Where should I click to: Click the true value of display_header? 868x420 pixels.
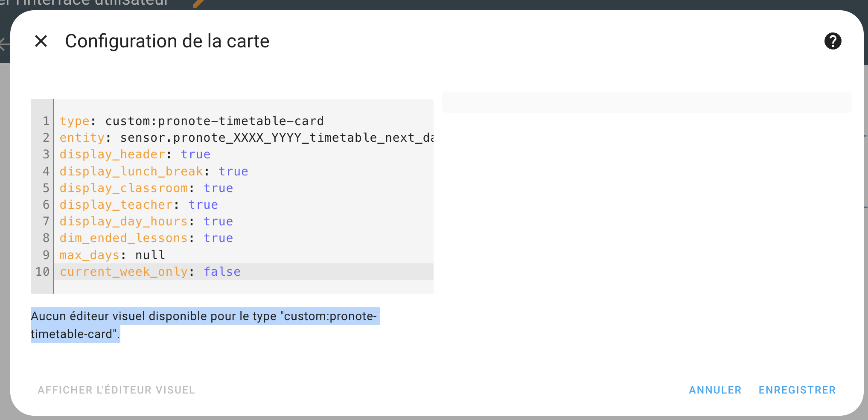pyautogui.click(x=195, y=155)
